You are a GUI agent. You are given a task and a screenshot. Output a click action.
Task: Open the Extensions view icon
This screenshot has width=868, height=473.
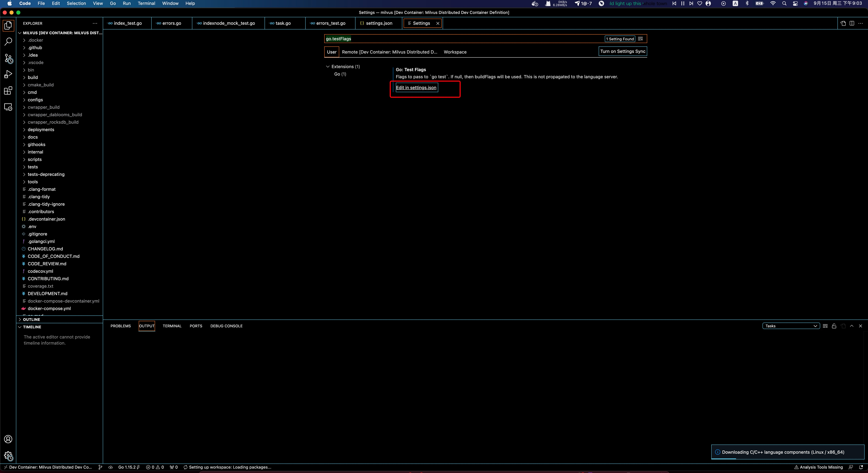[x=8, y=91]
